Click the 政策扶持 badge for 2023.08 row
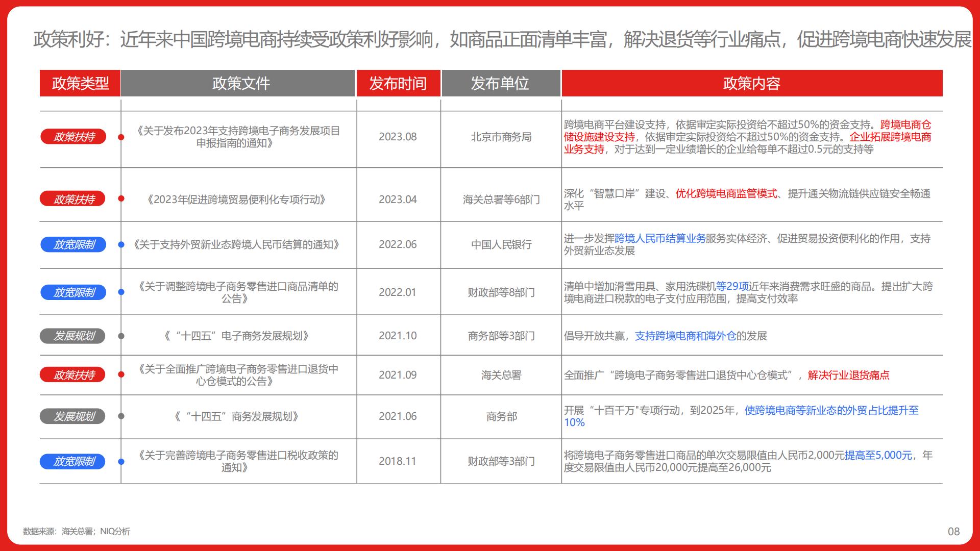Viewport: 980px width, 551px height. [x=73, y=137]
